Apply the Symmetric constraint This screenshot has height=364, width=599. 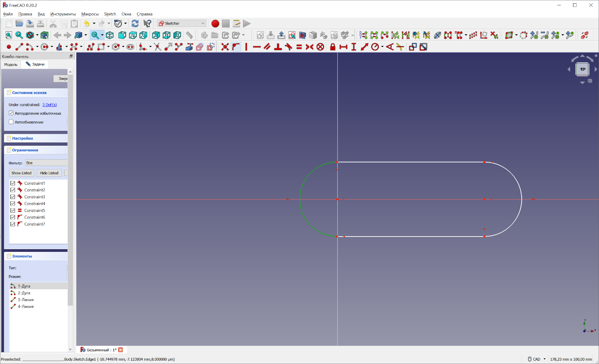click(x=309, y=47)
